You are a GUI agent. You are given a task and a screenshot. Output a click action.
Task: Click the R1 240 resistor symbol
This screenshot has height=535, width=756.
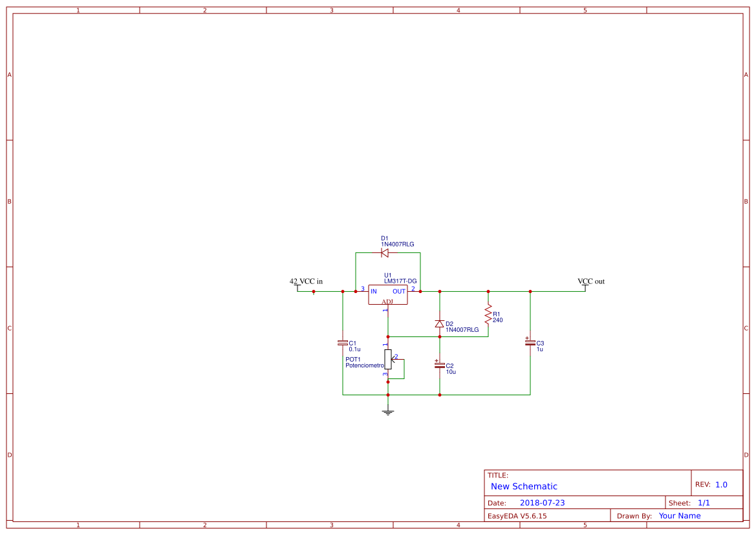[x=488, y=313]
